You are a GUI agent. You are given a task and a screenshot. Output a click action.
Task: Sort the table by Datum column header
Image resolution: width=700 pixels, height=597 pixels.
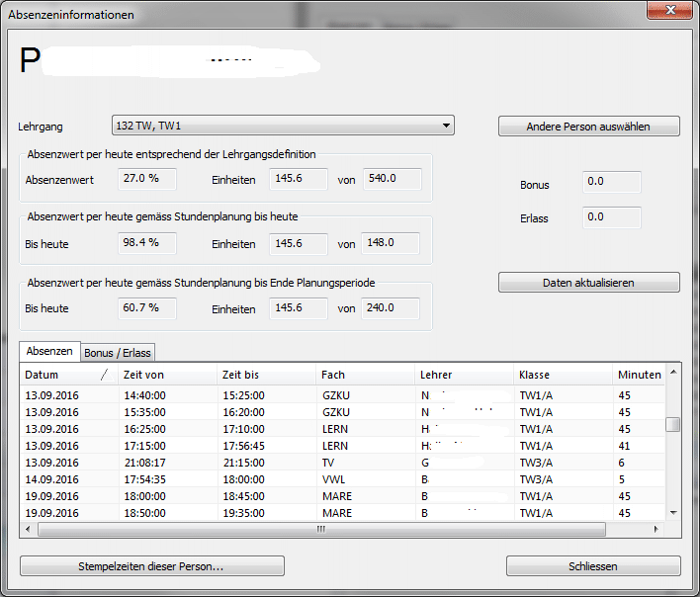pyautogui.click(x=59, y=375)
